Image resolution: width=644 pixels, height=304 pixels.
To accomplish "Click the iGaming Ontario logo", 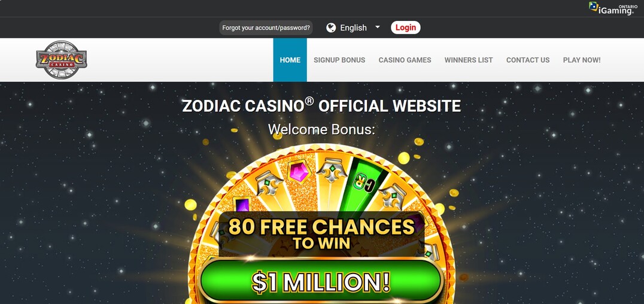I will coord(612,8).
